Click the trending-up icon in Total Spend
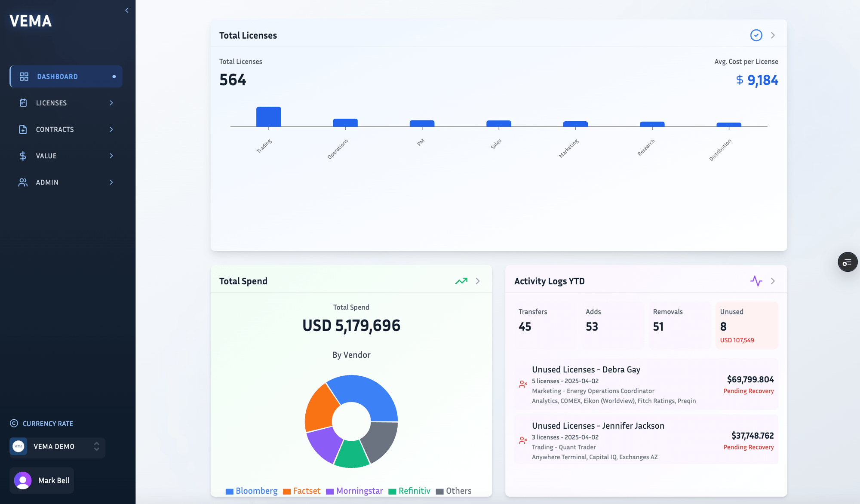Image resolution: width=860 pixels, height=504 pixels. pos(461,281)
